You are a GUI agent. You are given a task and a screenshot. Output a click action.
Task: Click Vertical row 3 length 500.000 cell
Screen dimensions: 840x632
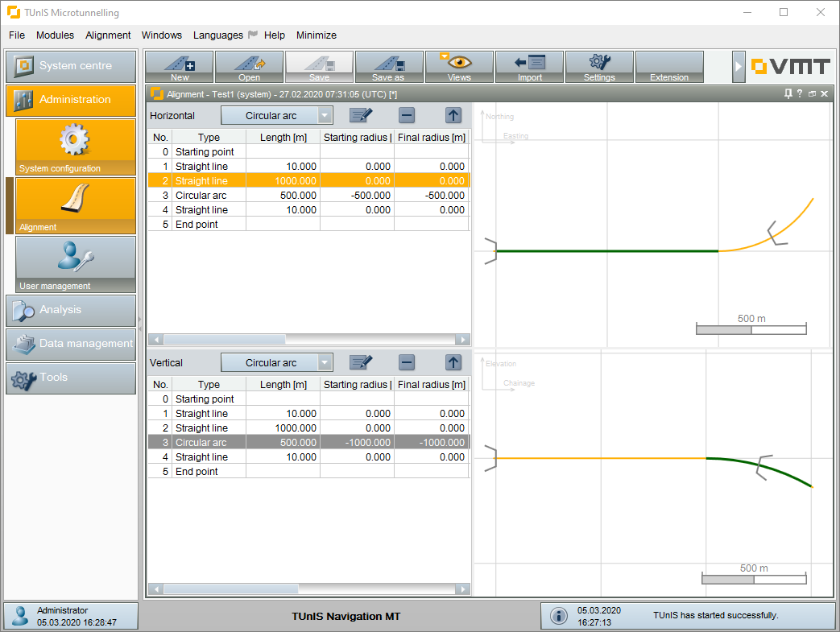283,443
